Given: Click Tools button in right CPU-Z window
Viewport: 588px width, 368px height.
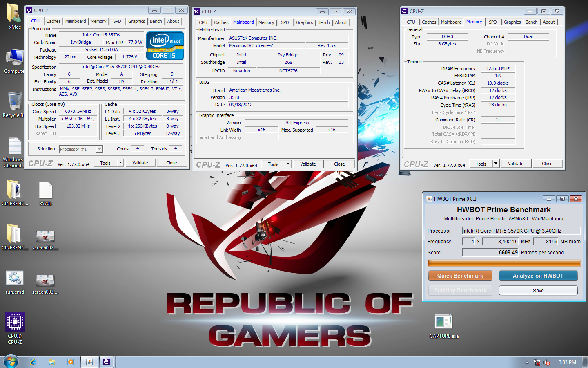Looking at the screenshot, I should (481, 164).
